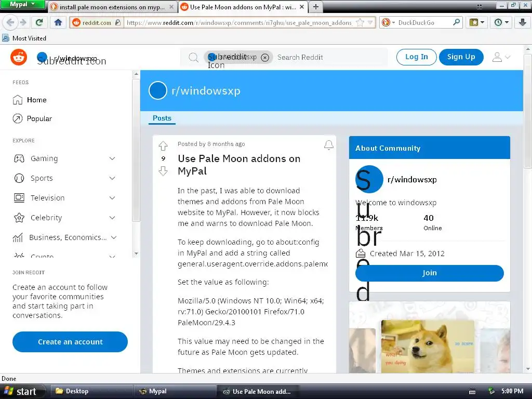Click the Business chart icon
Image resolution: width=532 pixels, height=399 pixels.
pos(18,237)
